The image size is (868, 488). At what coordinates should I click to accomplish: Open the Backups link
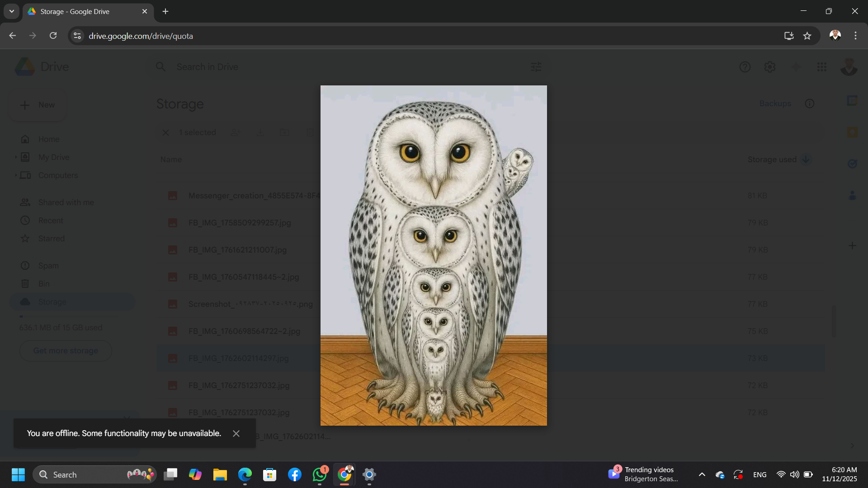click(775, 103)
